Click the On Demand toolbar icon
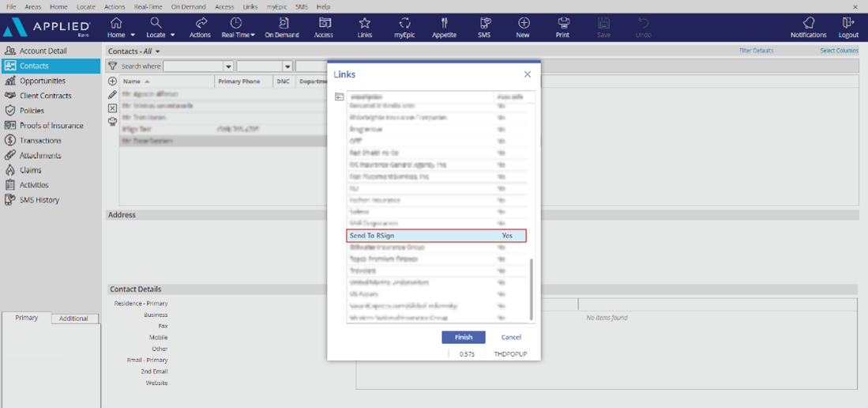Screen dimensions: 868x408 [x=284, y=23]
